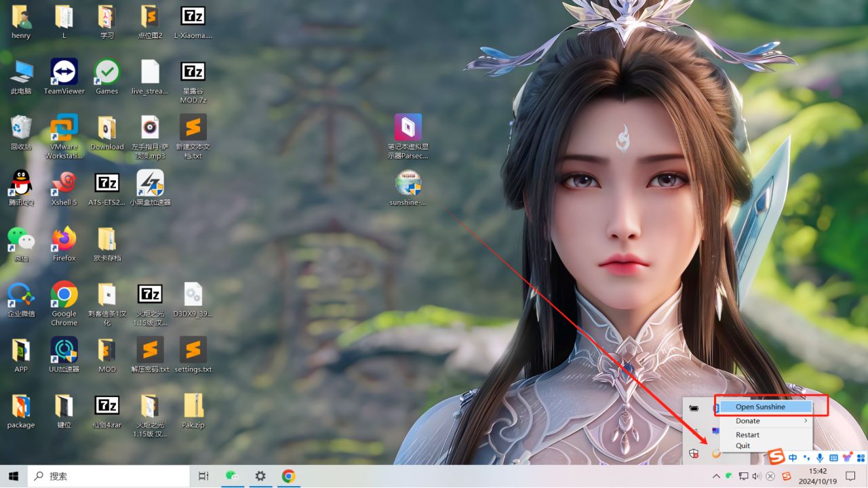Select the 键位 folder
Viewport: 868px width, 488px height.
64,411
